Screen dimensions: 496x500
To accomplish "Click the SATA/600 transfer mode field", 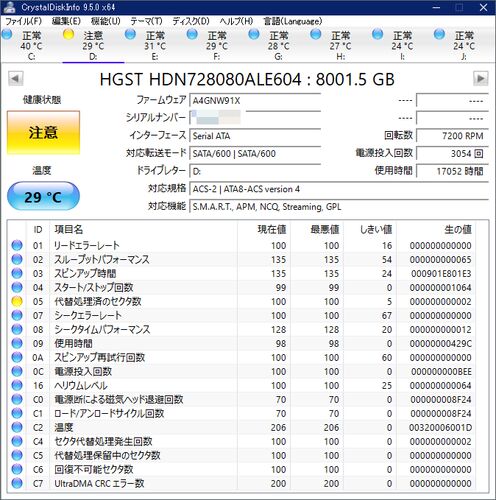I will point(255,153).
